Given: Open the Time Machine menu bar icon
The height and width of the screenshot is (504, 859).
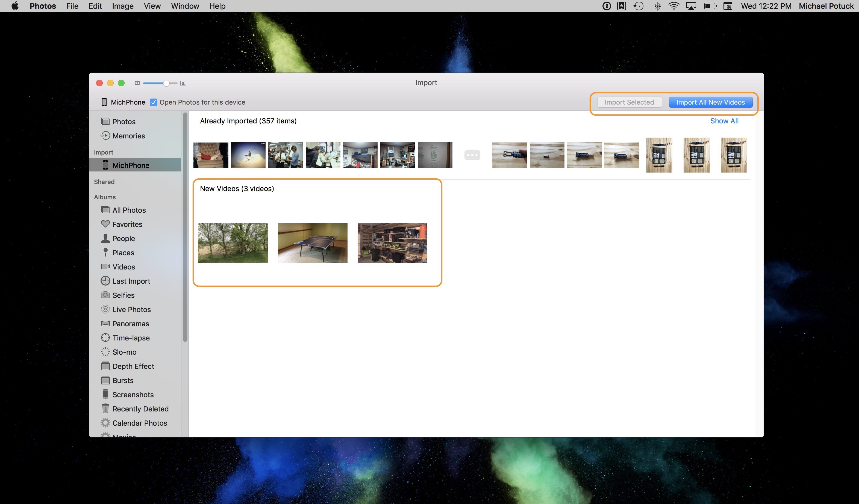Looking at the screenshot, I should click(639, 6).
